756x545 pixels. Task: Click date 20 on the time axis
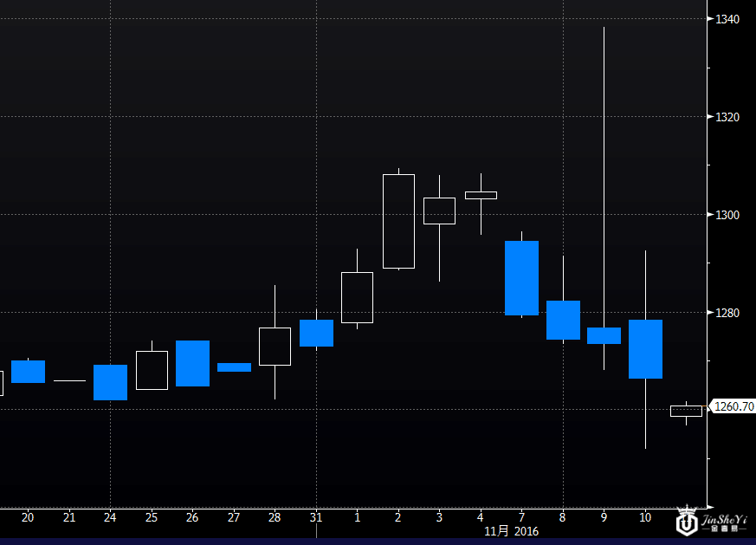tap(28, 517)
